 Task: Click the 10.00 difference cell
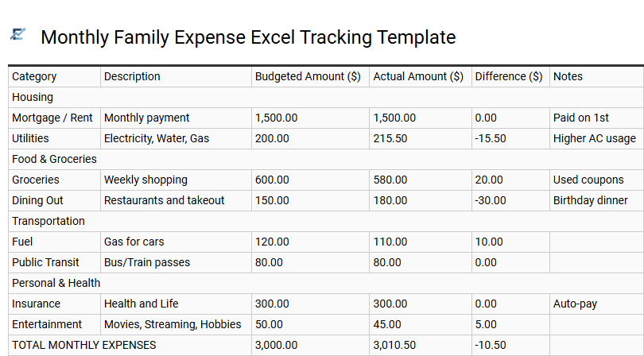coord(510,242)
